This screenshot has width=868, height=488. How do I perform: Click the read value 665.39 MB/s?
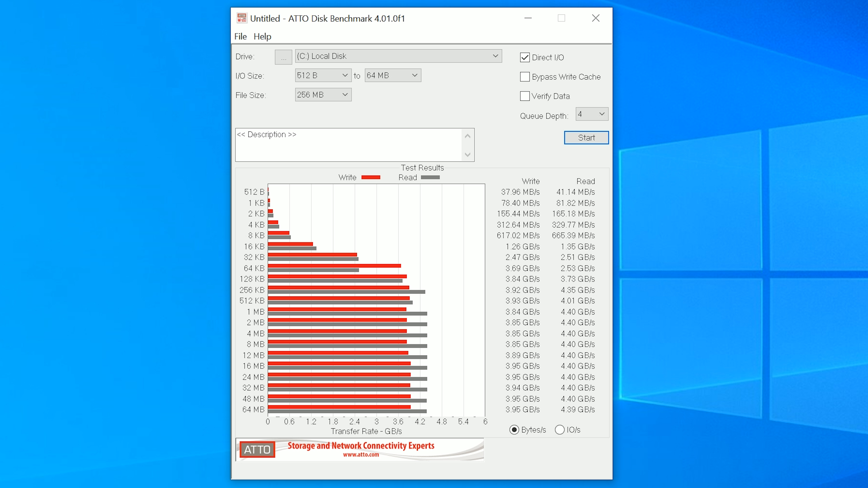573,235
